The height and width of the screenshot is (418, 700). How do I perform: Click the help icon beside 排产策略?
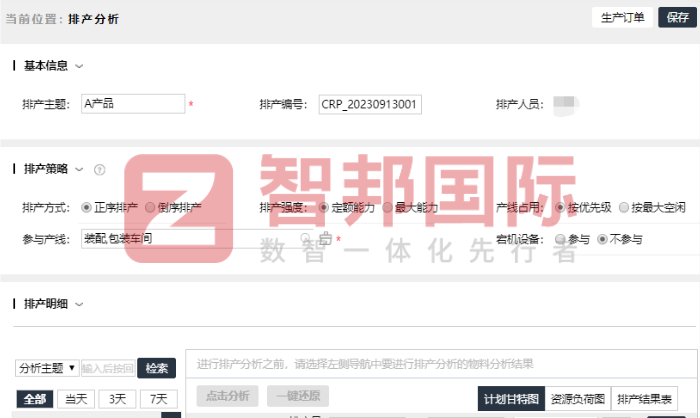tap(100, 170)
